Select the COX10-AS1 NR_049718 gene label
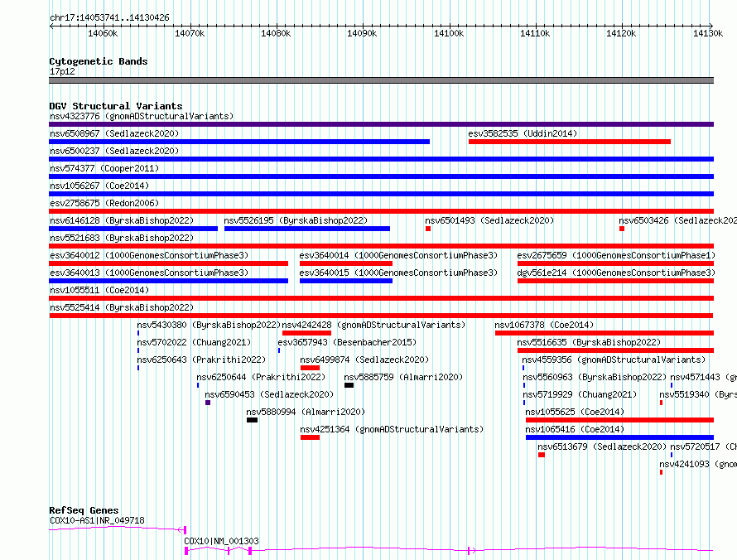737x560 pixels. pyautogui.click(x=97, y=520)
